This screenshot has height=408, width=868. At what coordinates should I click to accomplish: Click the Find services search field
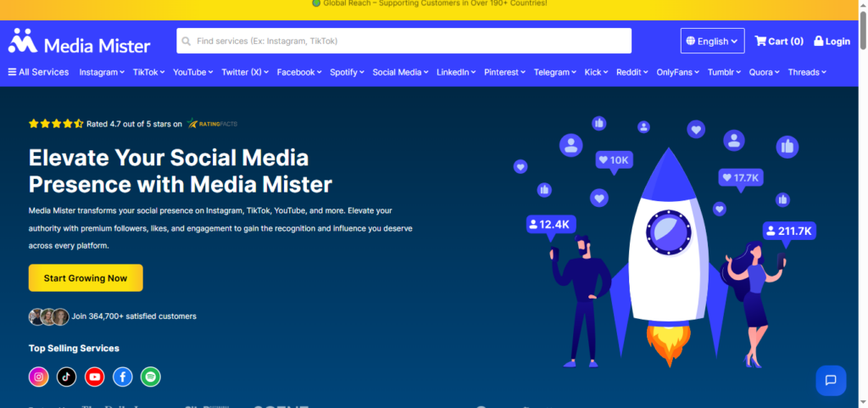(x=404, y=41)
